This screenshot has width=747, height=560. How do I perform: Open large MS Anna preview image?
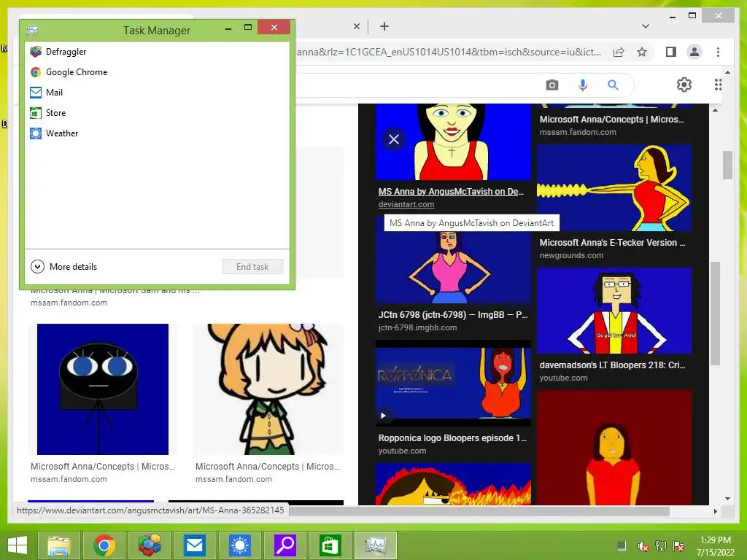pos(453,142)
